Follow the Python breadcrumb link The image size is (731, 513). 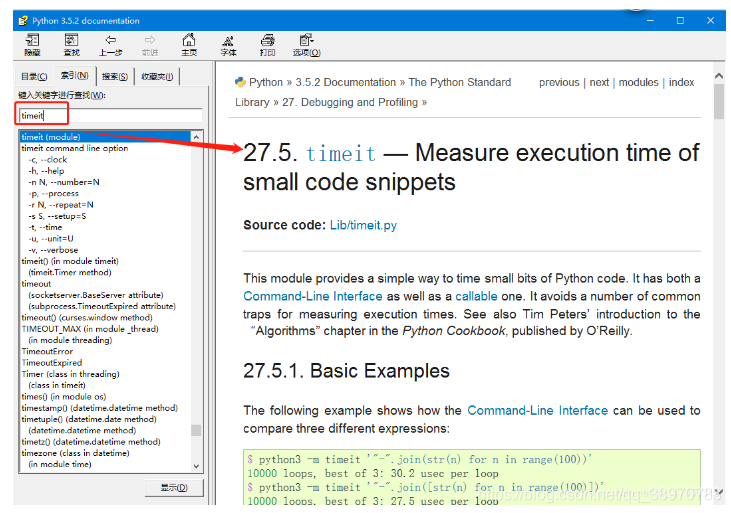[266, 83]
